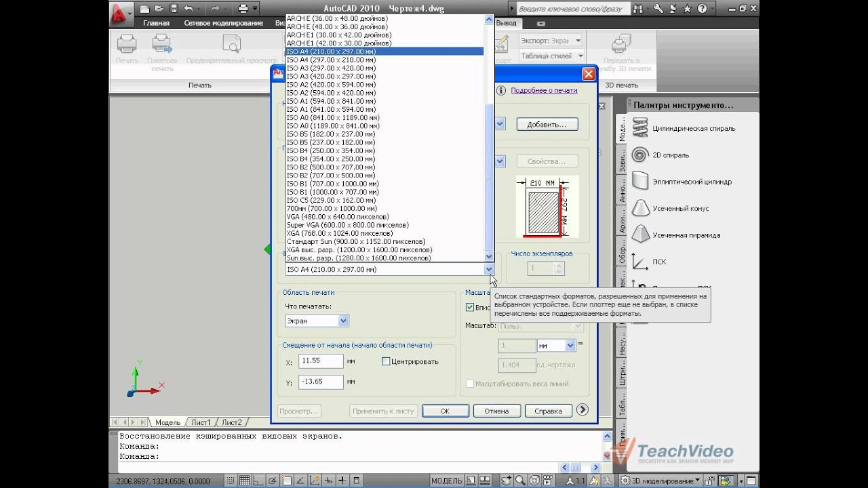Click the Добавить... button
The height and width of the screenshot is (488, 868).
[547, 125]
